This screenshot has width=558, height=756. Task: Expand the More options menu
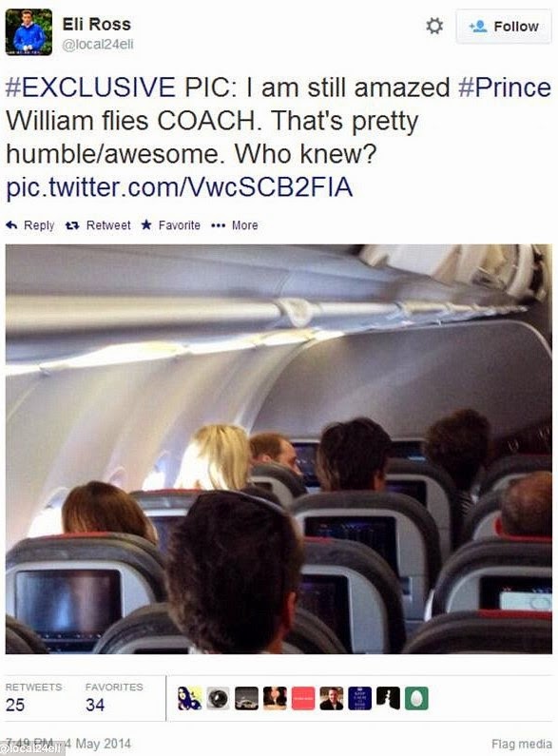pyautogui.click(x=235, y=225)
